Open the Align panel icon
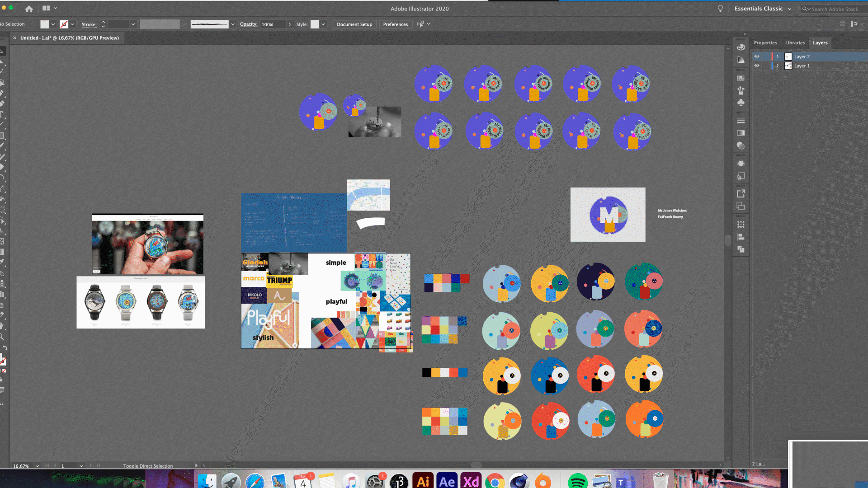868x488 pixels. [741, 237]
